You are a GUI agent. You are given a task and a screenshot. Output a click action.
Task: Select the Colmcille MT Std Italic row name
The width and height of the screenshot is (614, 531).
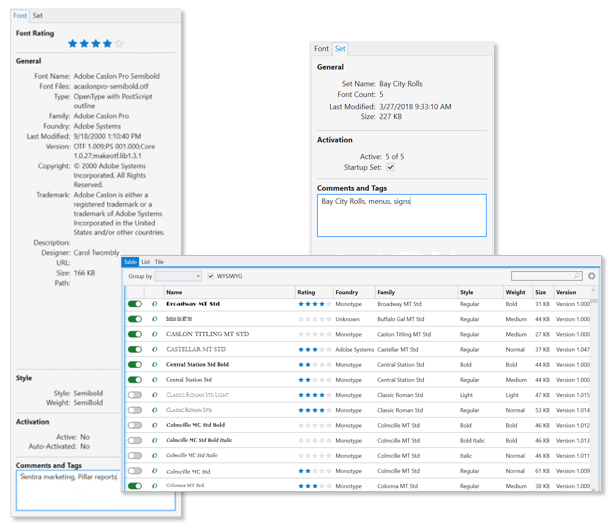192,455
